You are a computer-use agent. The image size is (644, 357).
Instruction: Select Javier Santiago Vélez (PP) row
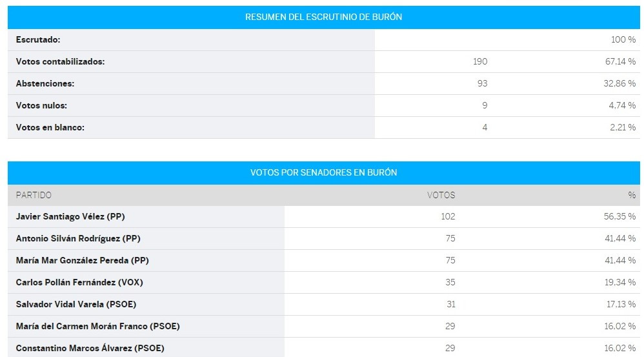[x=324, y=216]
